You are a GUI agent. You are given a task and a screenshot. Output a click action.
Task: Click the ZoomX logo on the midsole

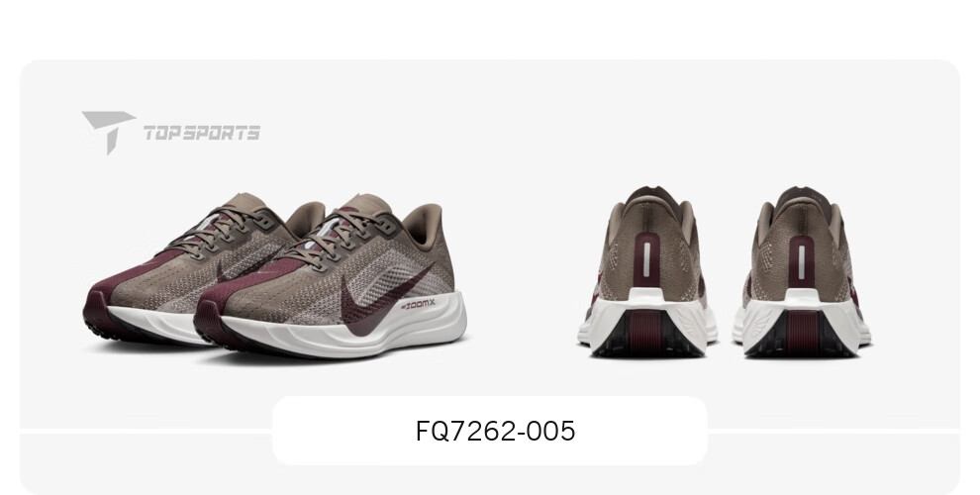click(x=418, y=305)
